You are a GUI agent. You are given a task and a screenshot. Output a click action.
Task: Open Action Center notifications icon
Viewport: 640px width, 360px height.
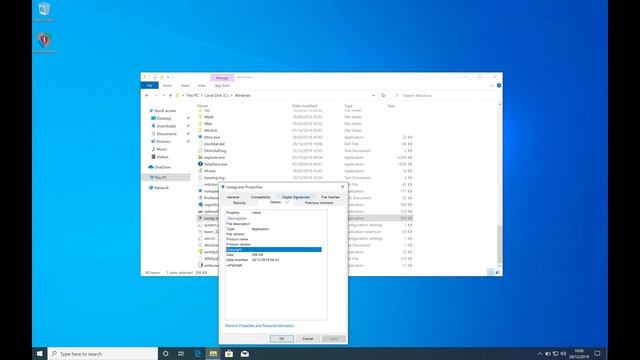coord(597,353)
